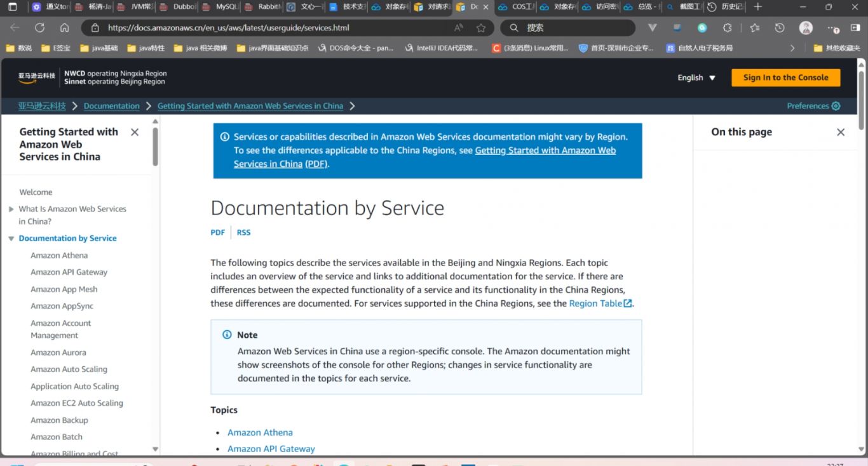Expand What Is Amazon Web Services in China
The height and width of the screenshot is (466, 868).
point(11,209)
